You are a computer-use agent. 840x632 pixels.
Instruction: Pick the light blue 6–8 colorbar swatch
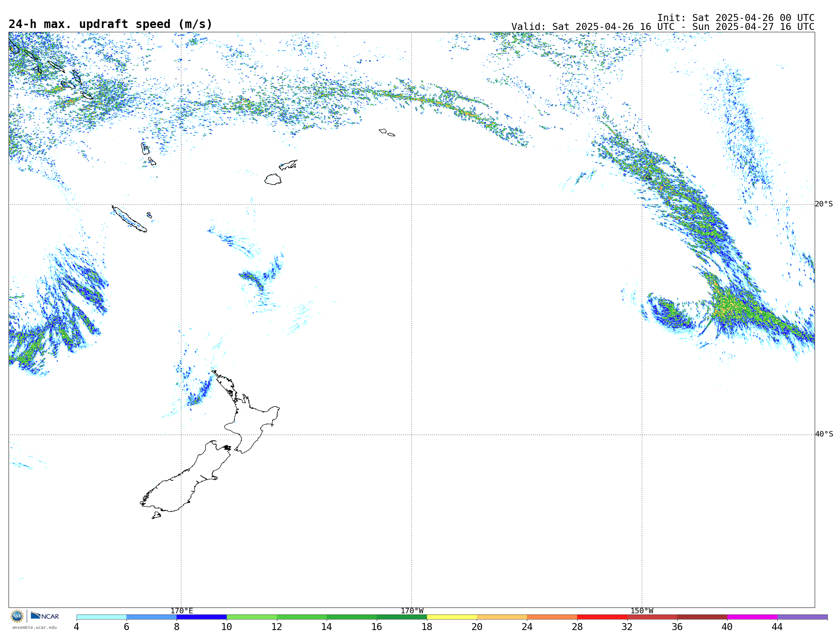[x=152, y=617]
